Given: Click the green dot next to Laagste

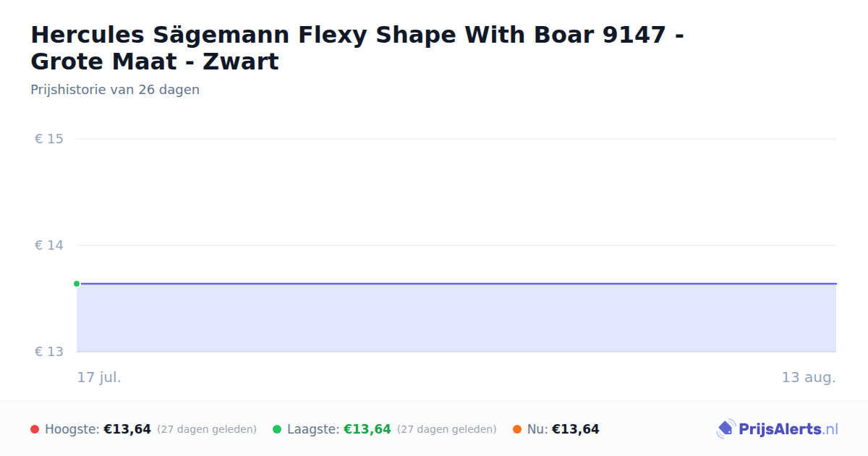Looking at the screenshot, I should 277,429.
